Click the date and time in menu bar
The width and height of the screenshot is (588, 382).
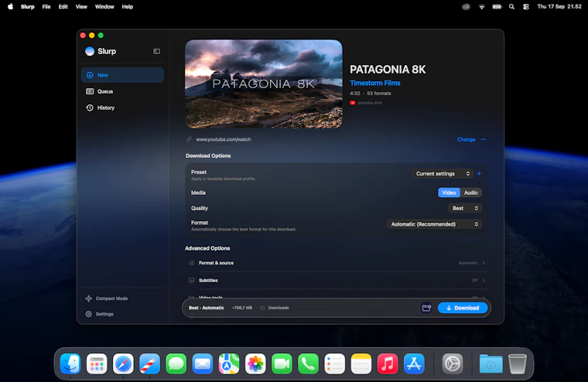pos(559,7)
